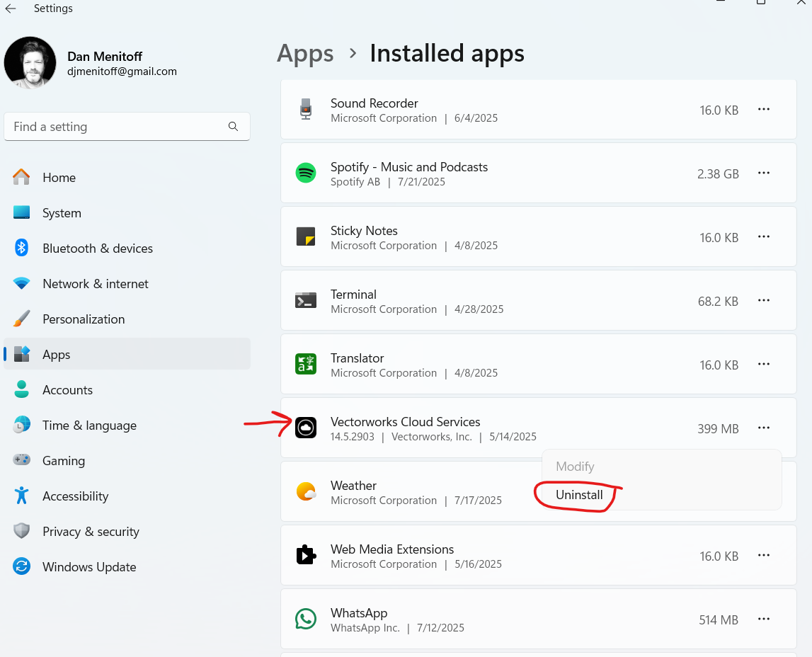The width and height of the screenshot is (812, 657).
Task: Click the Find a setting search box
Action: point(117,127)
